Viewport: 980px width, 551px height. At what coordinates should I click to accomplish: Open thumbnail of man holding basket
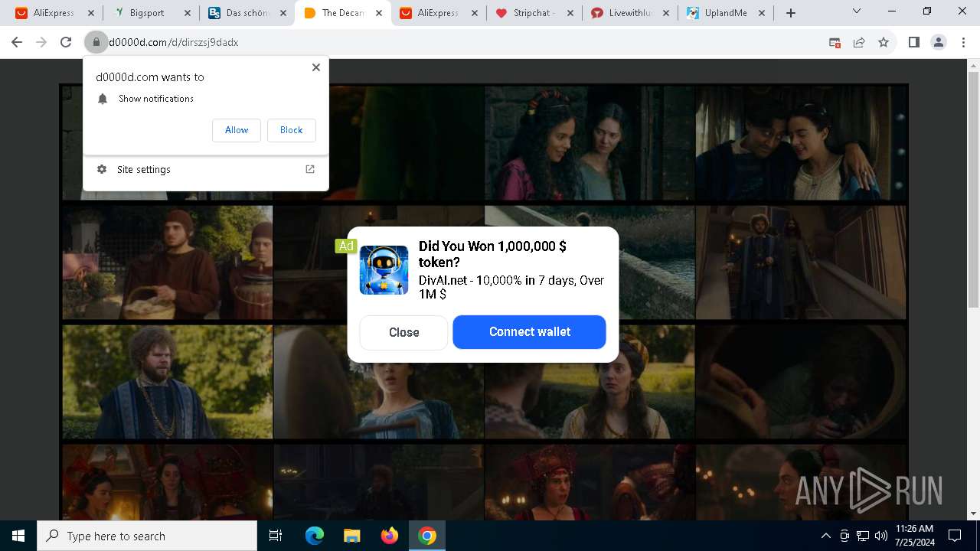[x=167, y=262]
